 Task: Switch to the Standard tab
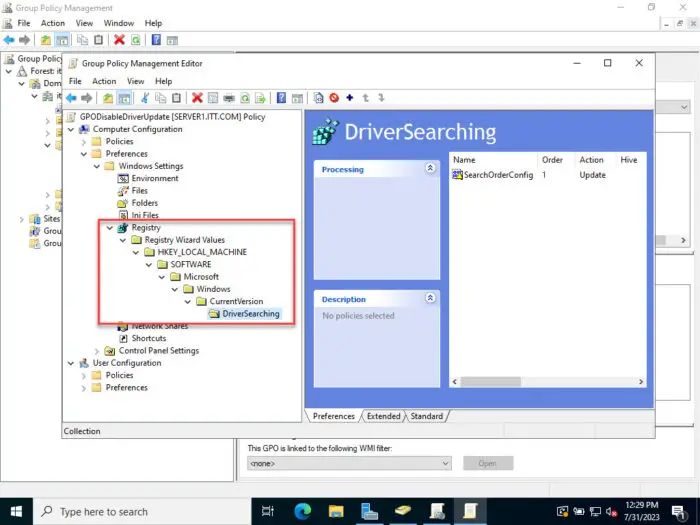(427, 416)
